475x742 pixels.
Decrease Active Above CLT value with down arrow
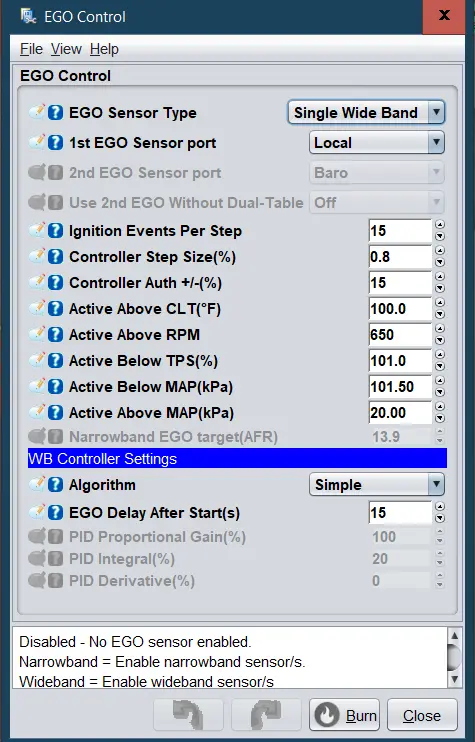(x=440, y=314)
